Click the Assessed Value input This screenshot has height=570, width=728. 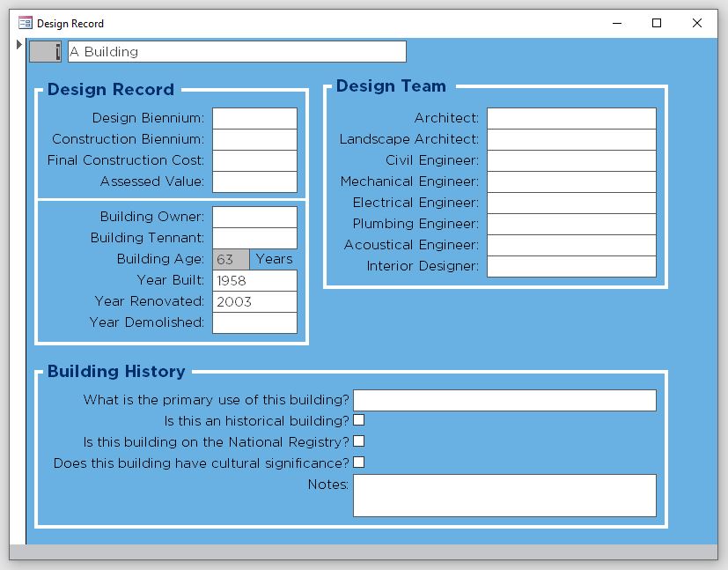click(x=255, y=181)
